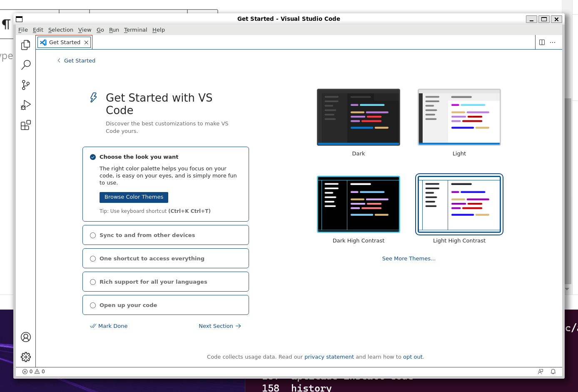The width and height of the screenshot is (578, 392).
Task: Click the 'See More Themes...' link
Action: (x=409, y=259)
